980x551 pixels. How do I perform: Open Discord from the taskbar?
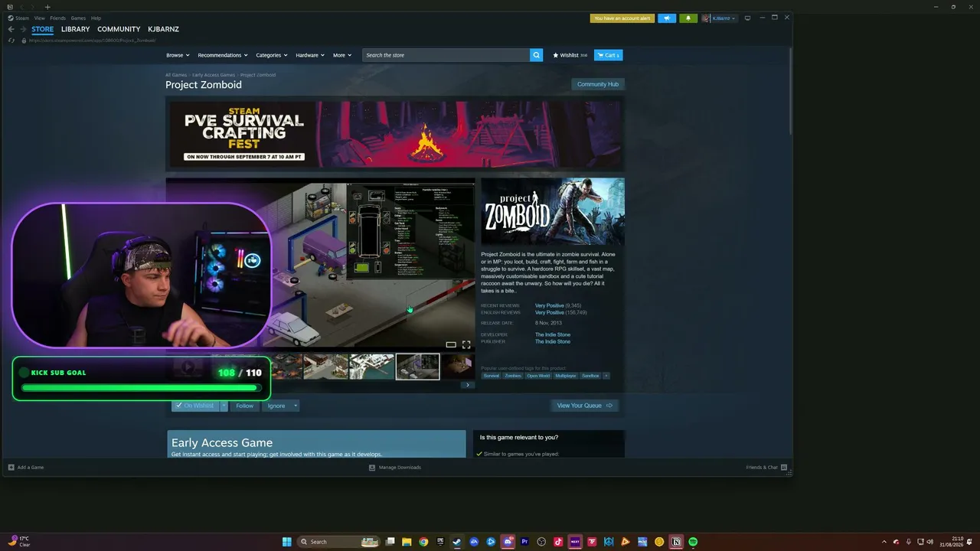point(508,542)
